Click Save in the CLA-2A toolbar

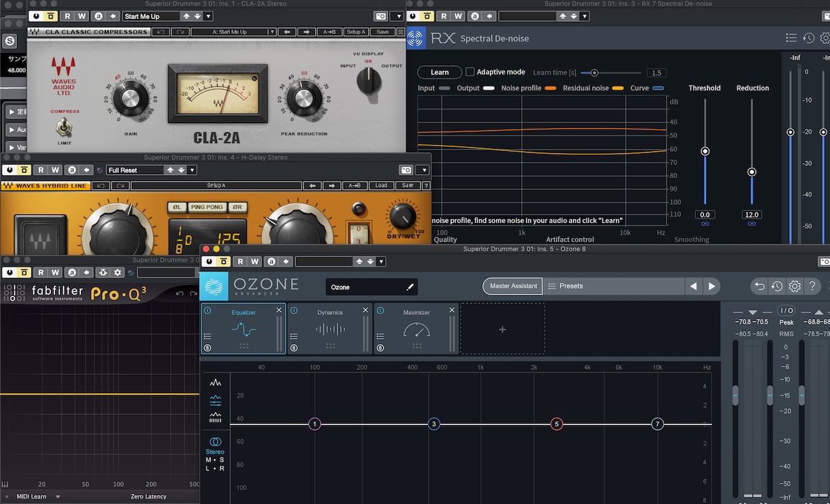(382, 32)
